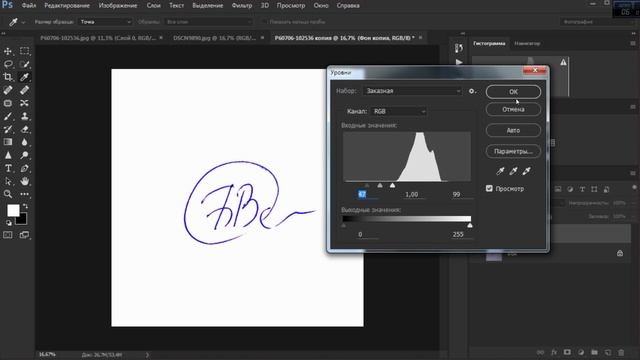Viewport: 640px width, 360px height.
Task: Select the Move tool
Action: tap(8, 51)
